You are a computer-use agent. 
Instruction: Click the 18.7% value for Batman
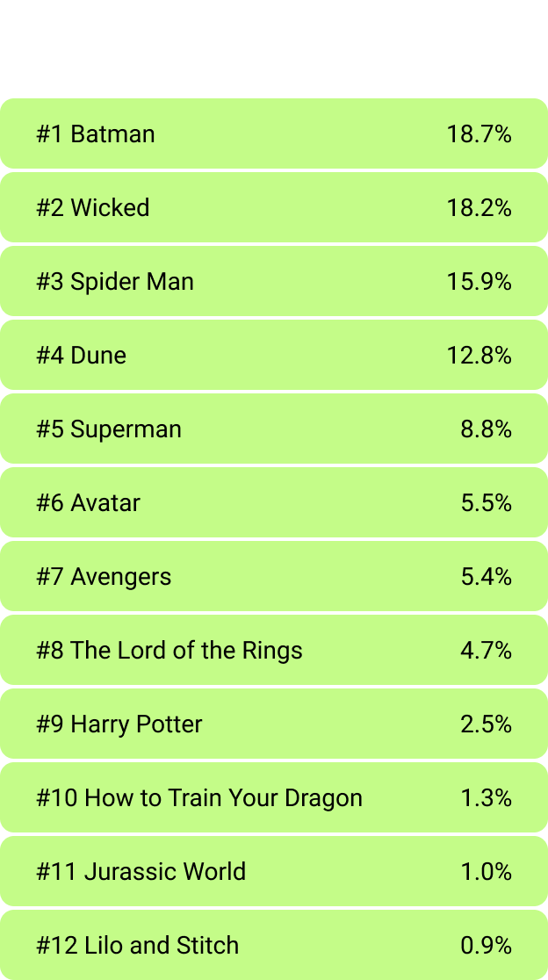(x=479, y=134)
